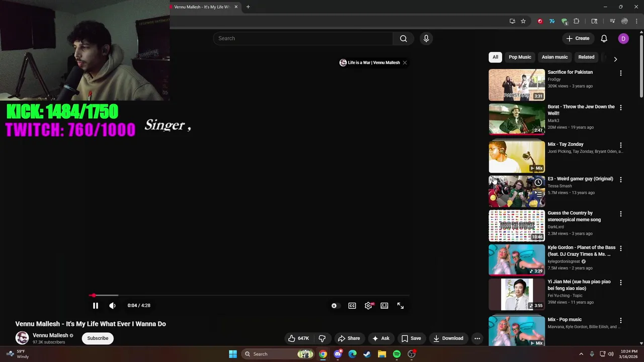This screenshot has width=644, height=362.
Task: Open options for Planet of the Bass
Action: pos(620,248)
